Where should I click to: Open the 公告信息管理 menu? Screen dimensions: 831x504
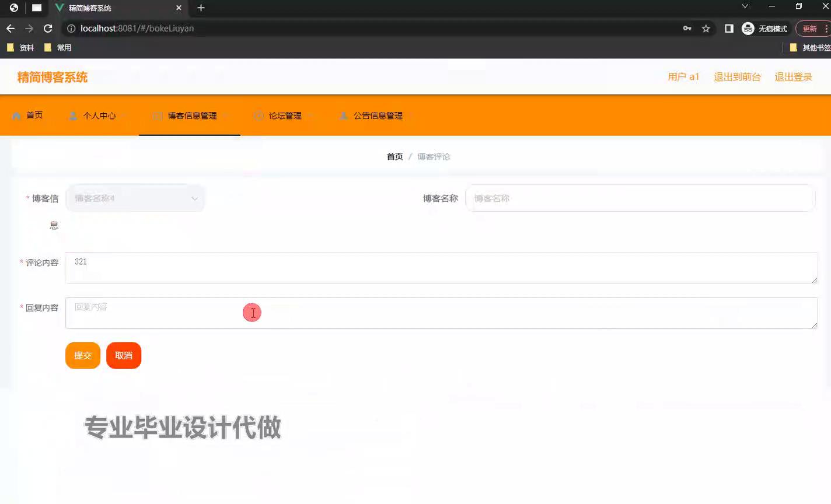pyautogui.click(x=377, y=116)
